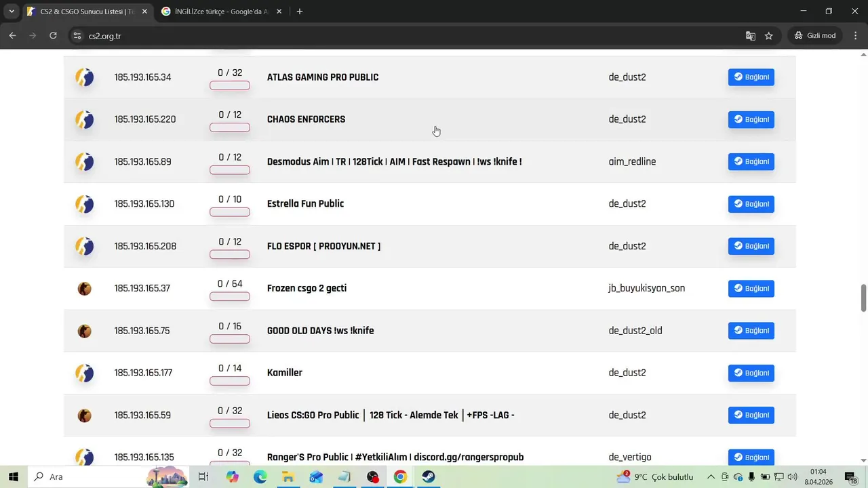Viewport: 868px width, 488px height.
Task: Open the Google Translate icon in the address bar
Action: (x=751, y=36)
